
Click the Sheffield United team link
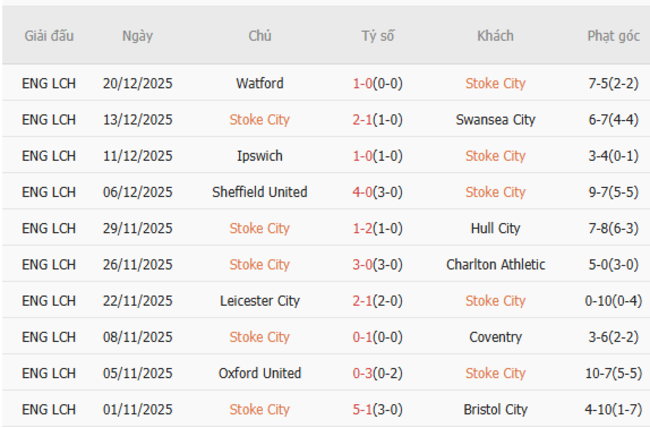(x=260, y=192)
